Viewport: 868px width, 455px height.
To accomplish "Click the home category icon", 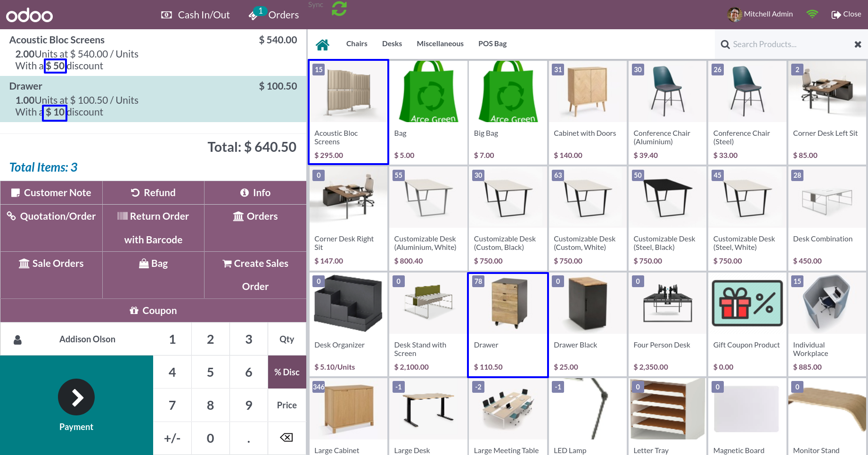I will coord(322,44).
